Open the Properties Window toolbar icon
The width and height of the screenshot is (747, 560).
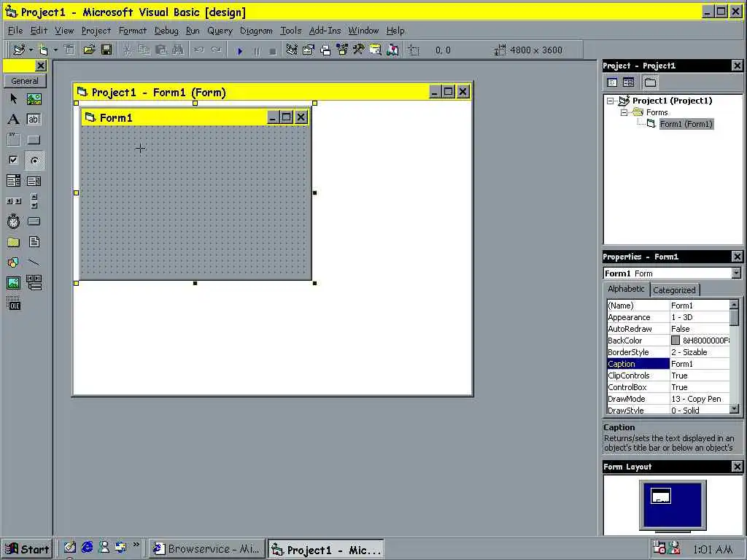pos(309,50)
